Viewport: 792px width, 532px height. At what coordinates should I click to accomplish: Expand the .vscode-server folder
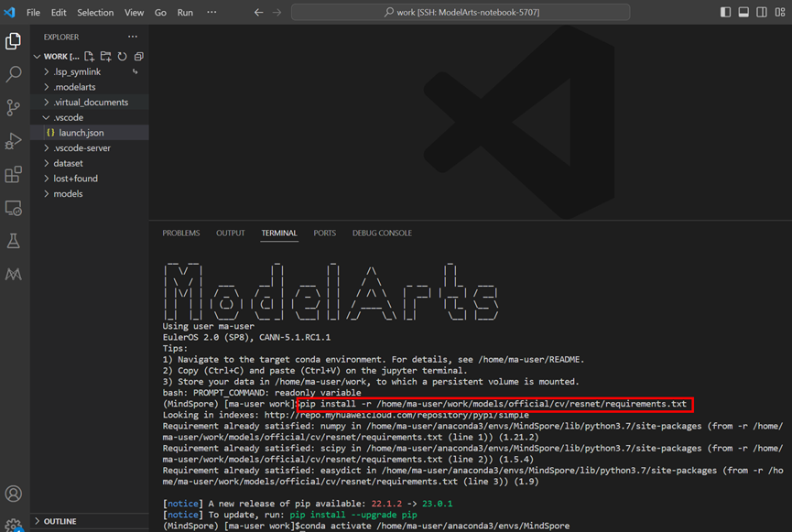click(x=47, y=148)
